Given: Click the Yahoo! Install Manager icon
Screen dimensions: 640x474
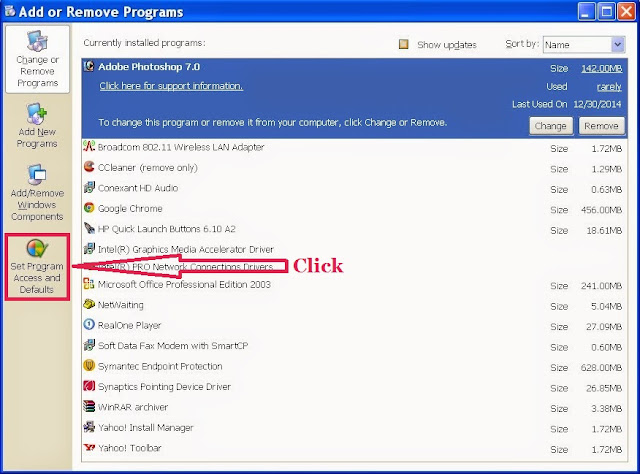Looking at the screenshot, I should (x=89, y=427).
